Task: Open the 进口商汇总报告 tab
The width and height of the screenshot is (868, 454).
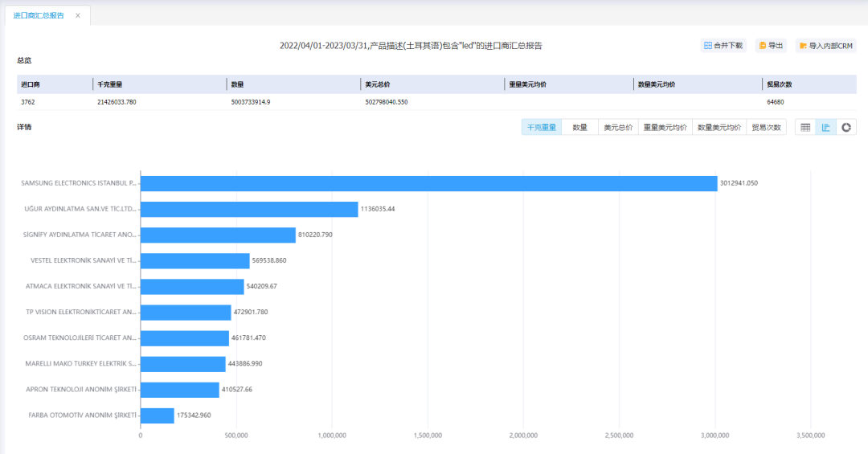Action: point(39,15)
